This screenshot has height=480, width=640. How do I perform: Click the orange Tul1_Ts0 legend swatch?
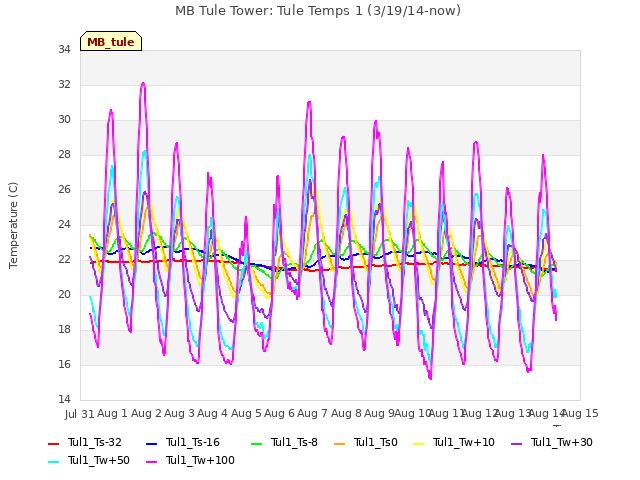tap(340, 443)
